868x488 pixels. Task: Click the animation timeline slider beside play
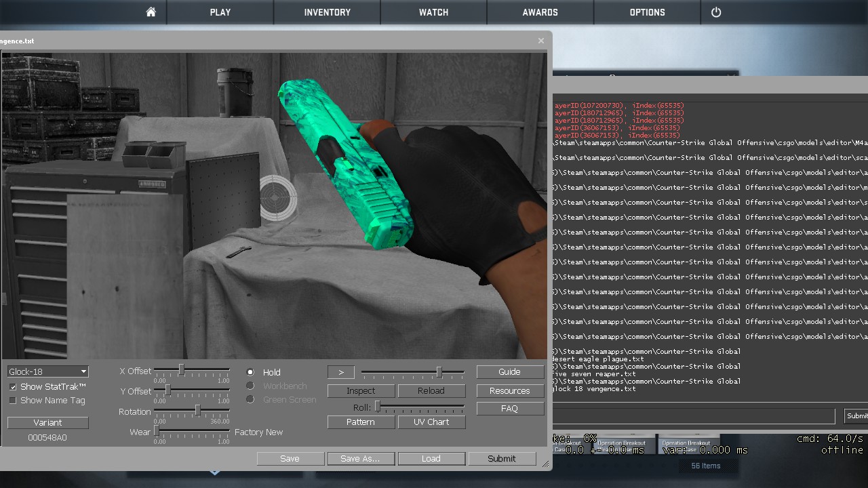coord(413,372)
